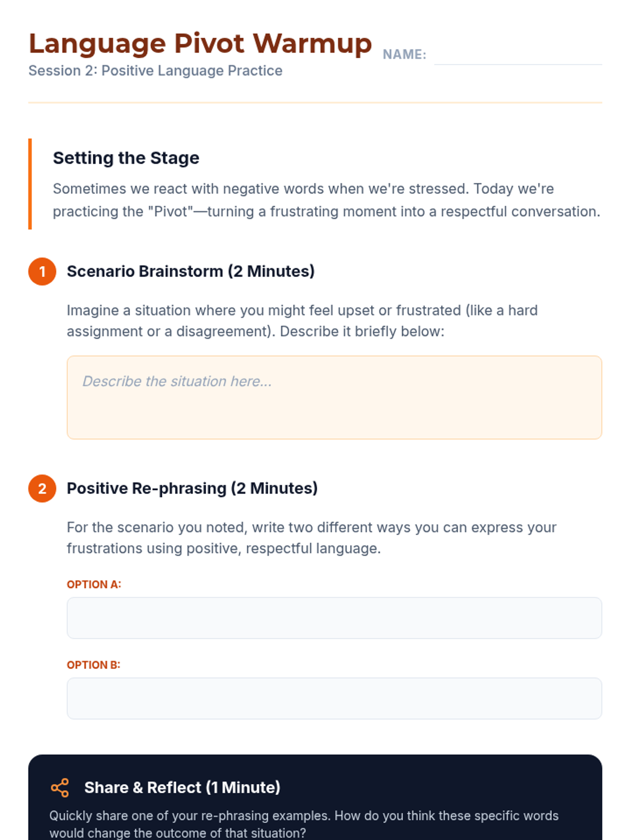Click the orange step 1 number badge
Image resolution: width=630 pixels, height=840 pixels.
(43, 271)
